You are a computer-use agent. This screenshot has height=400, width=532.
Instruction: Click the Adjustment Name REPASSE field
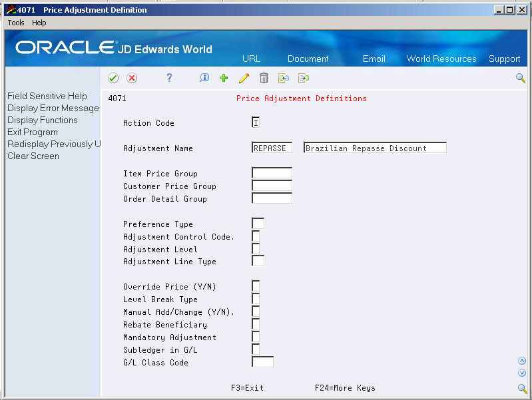[272, 148]
